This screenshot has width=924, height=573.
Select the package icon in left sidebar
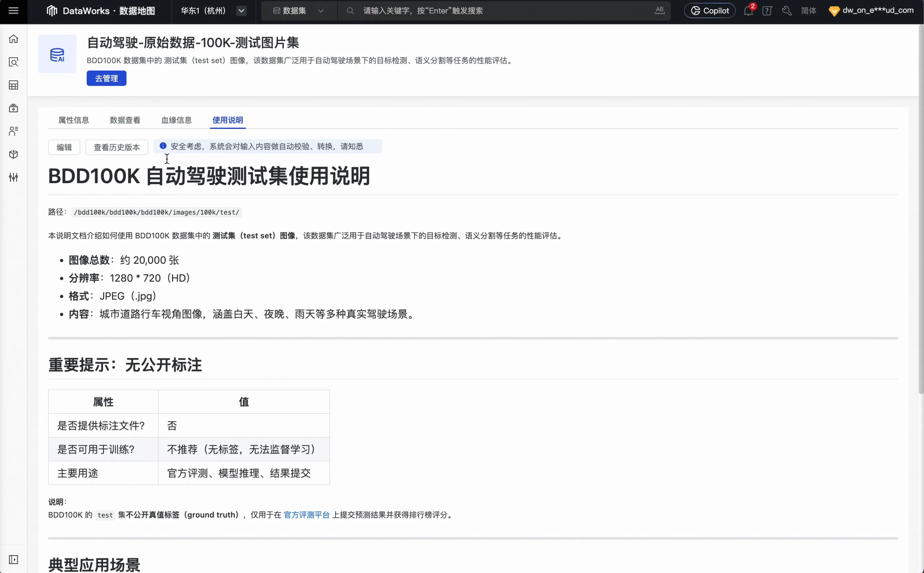pos(14,154)
